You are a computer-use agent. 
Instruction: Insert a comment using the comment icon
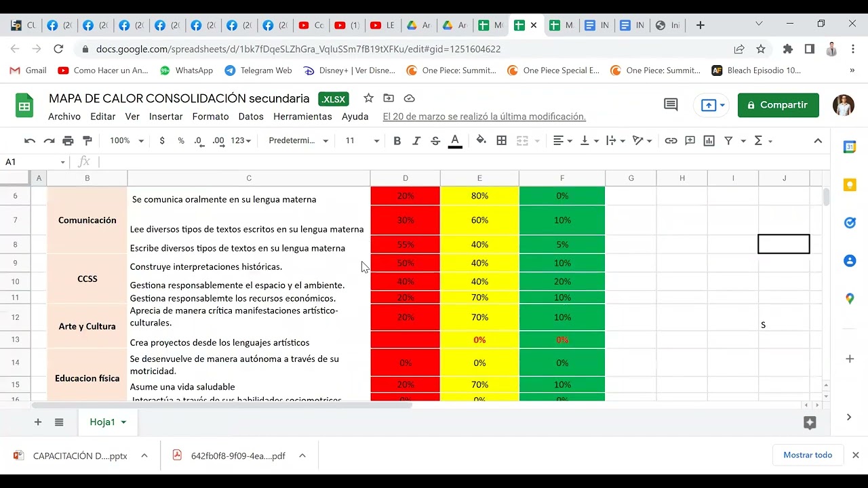tap(690, 140)
